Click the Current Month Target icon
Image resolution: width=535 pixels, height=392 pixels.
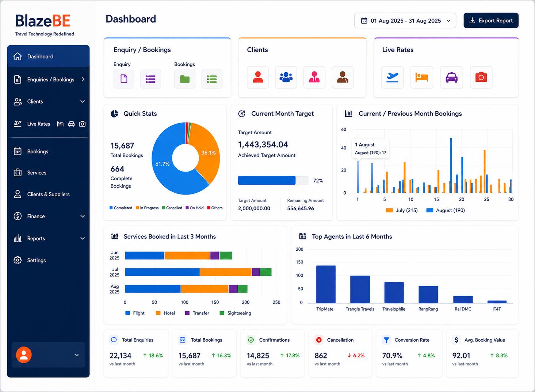[242, 114]
